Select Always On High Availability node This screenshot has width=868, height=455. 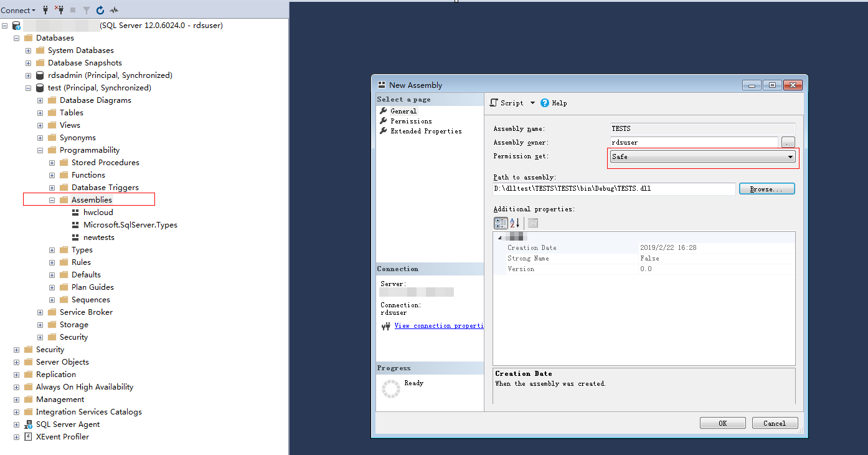coord(85,387)
